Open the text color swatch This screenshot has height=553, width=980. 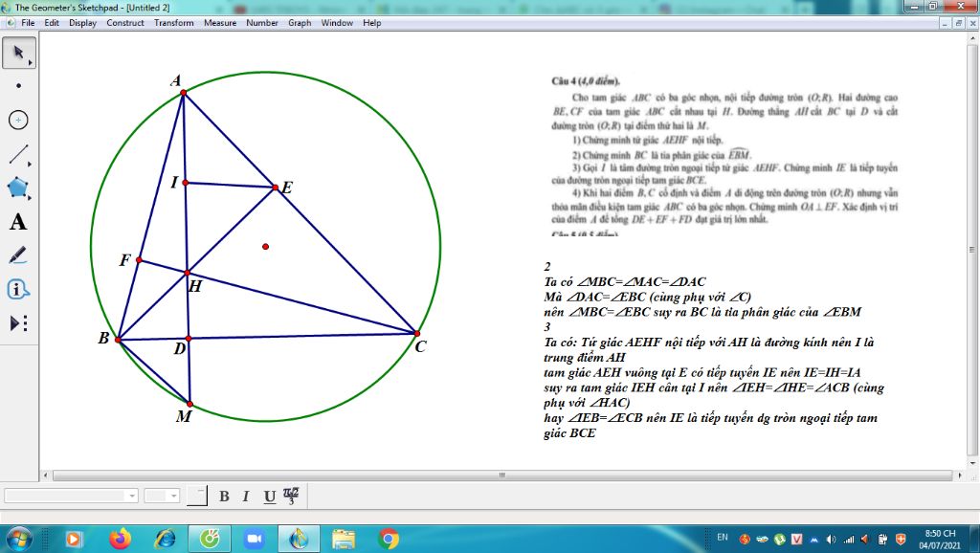tap(197, 496)
